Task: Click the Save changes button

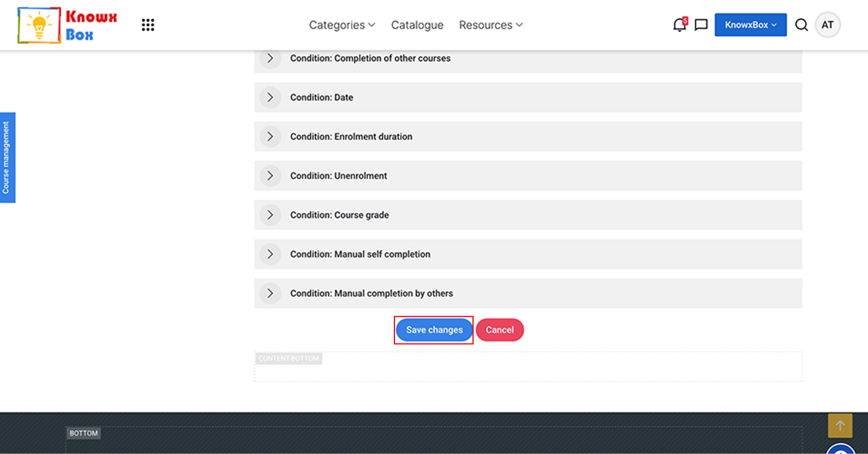Action: 434,330
